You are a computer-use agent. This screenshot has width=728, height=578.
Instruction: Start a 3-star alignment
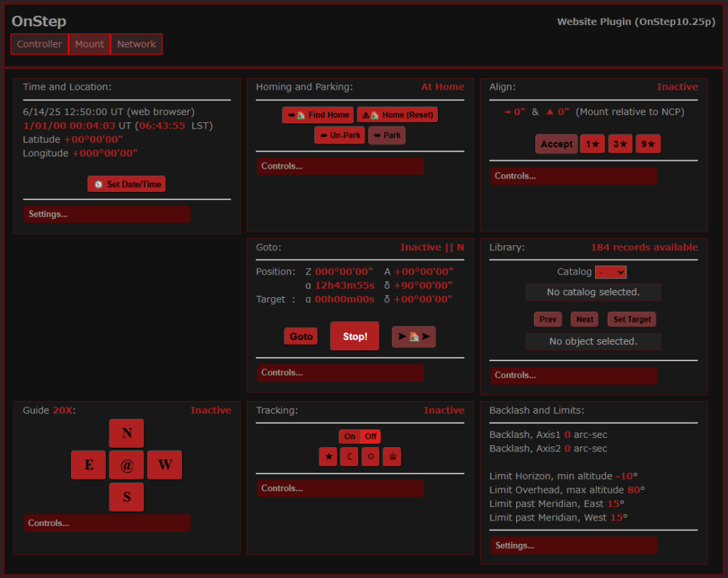tap(620, 144)
